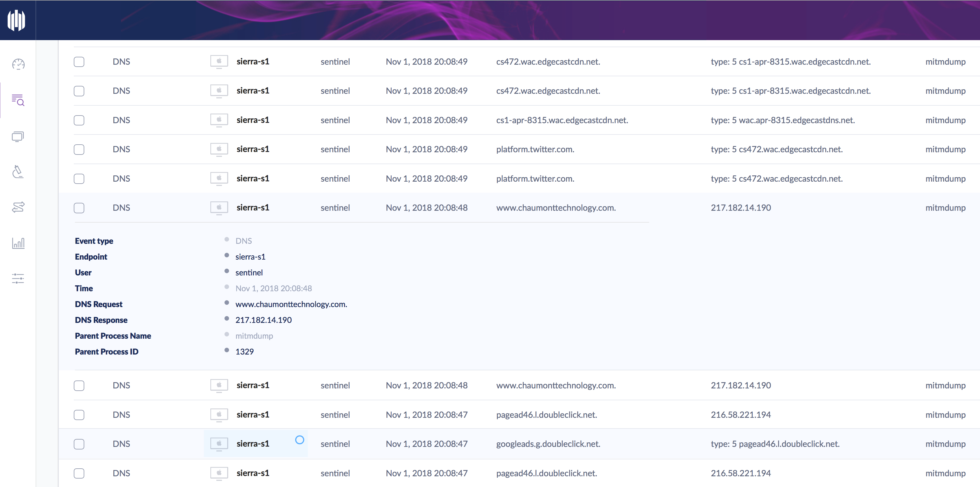Open the Endpoints monitors icon in sidebar
The image size is (980, 487).
click(x=18, y=136)
